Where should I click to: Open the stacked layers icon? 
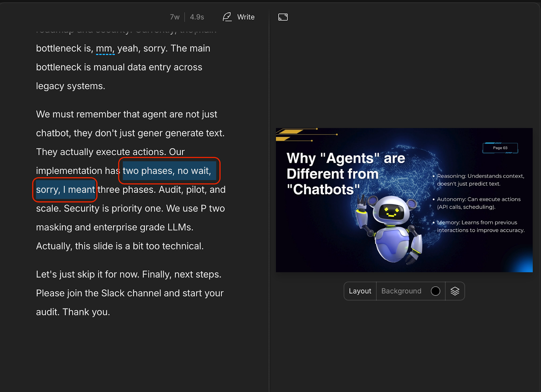[x=455, y=291]
